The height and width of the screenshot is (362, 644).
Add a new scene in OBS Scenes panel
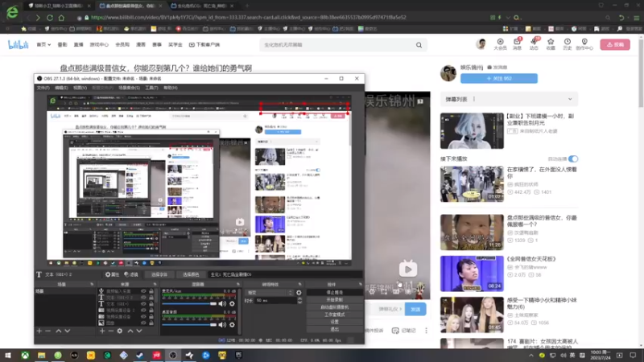pos(39,331)
